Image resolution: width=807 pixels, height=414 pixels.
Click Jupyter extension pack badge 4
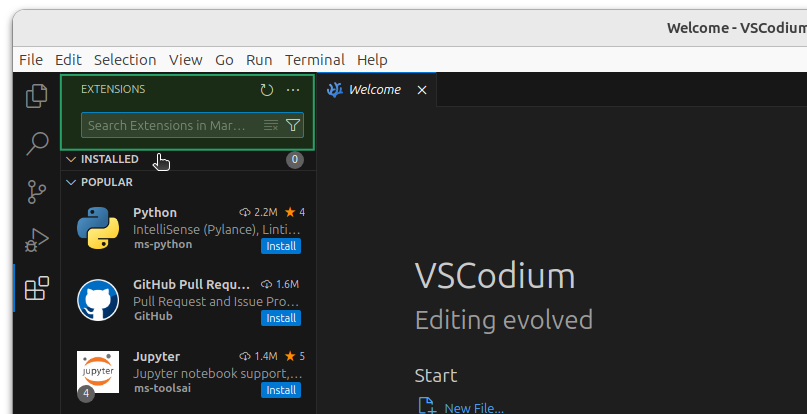coord(86,394)
